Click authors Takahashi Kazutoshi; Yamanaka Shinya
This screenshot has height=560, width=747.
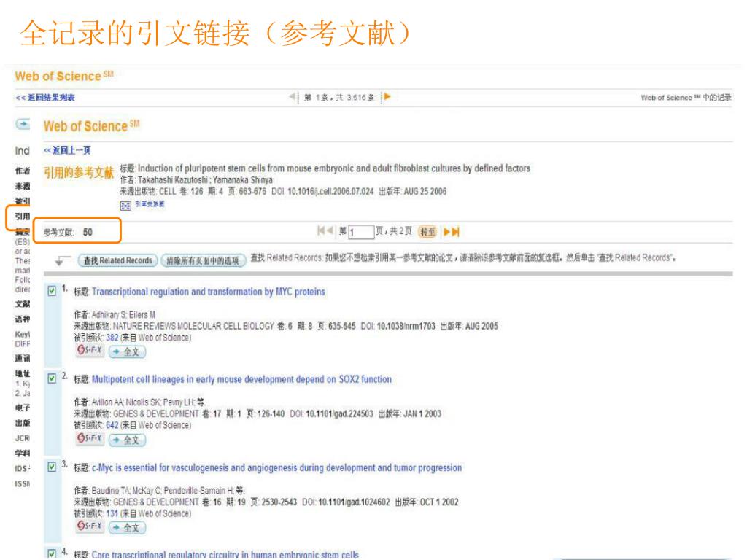(205, 180)
